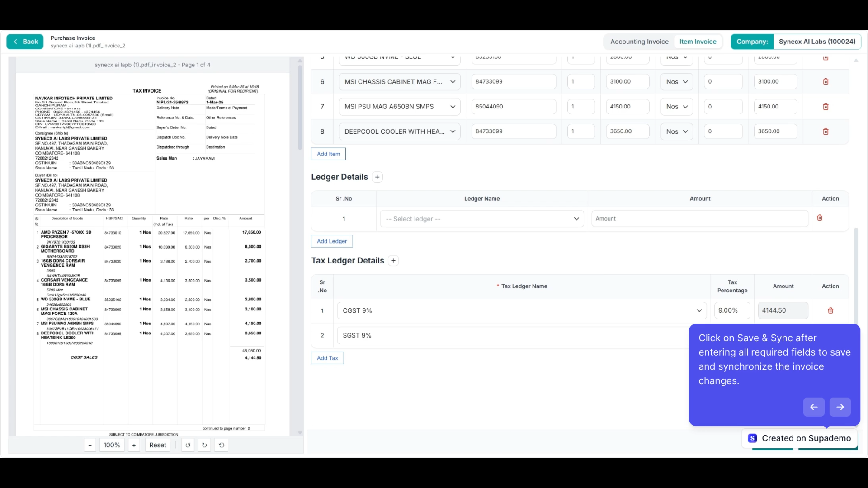868x488 pixels.
Task: Expand the CGST 9% tax ledger dropdown
Action: click(521, 310)
